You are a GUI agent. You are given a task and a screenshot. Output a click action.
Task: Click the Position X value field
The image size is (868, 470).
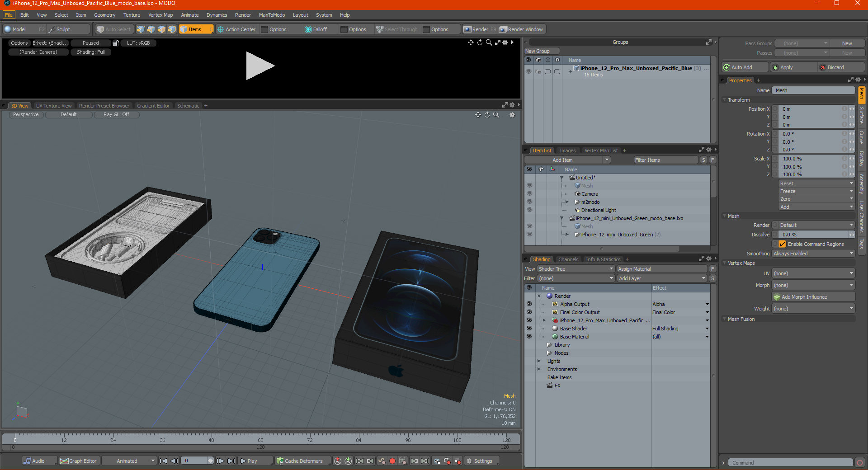(x=813, y=109)
